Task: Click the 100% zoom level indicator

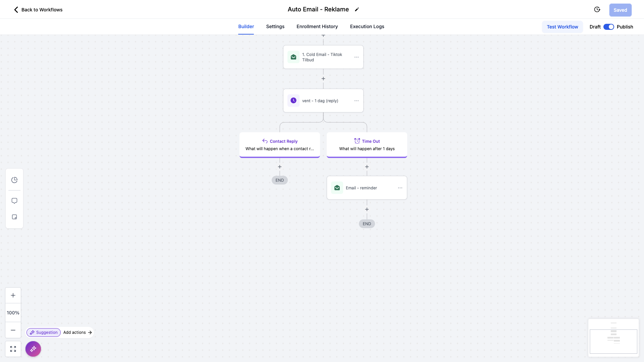Action: pos(13,313)
